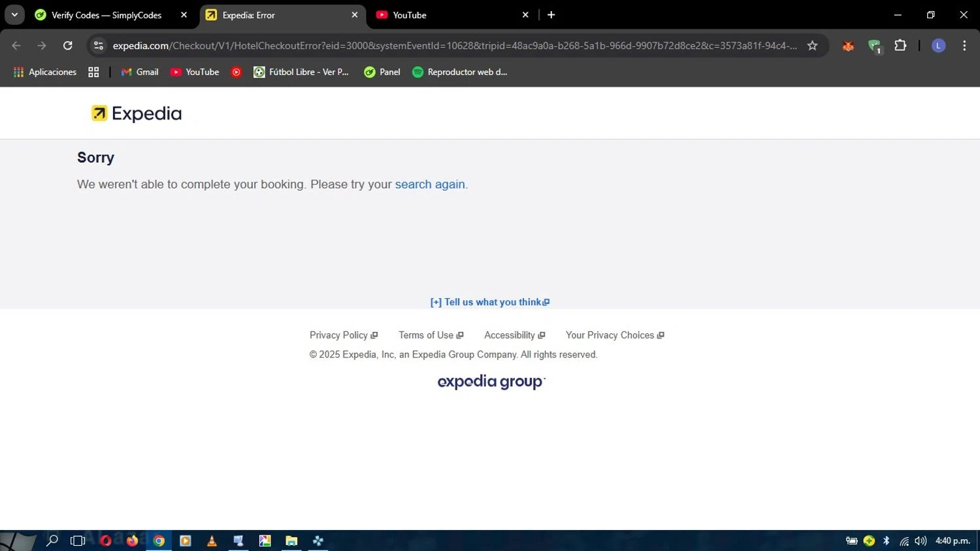Click the 4:40 p.m. clock
980x551 pixels.
click(953, 541)
